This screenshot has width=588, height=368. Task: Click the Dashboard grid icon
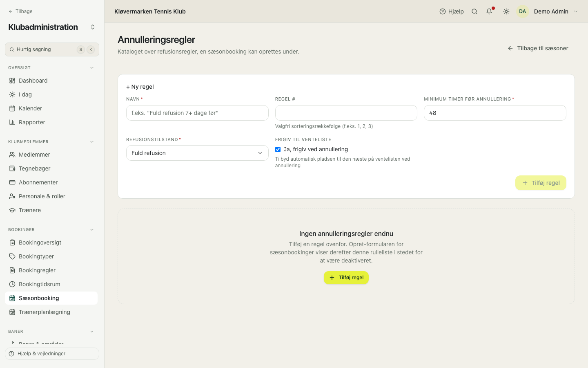[12, 81]
